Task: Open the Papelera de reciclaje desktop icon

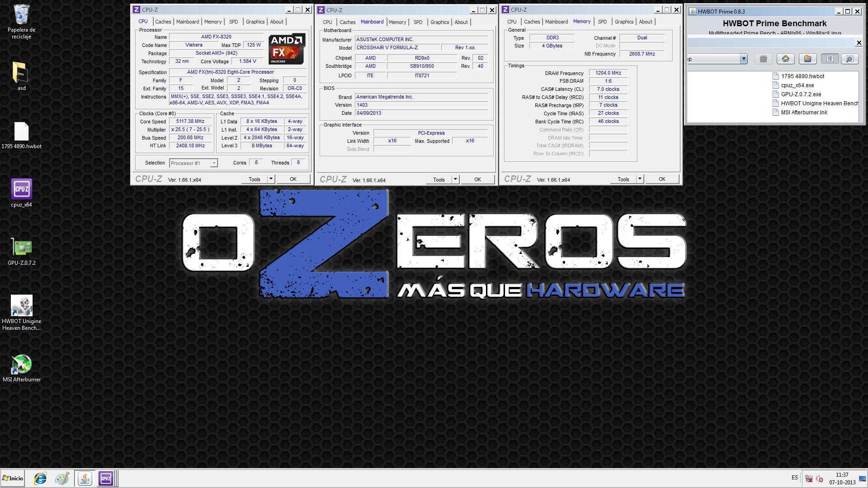Action: pos(21,22)
